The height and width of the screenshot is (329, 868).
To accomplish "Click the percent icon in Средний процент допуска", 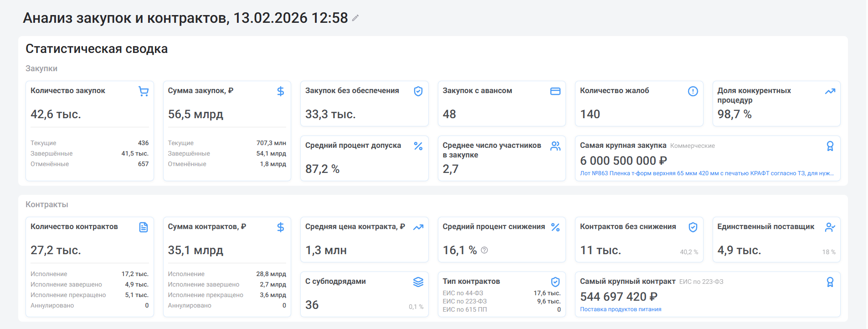I will pos(418,146).
